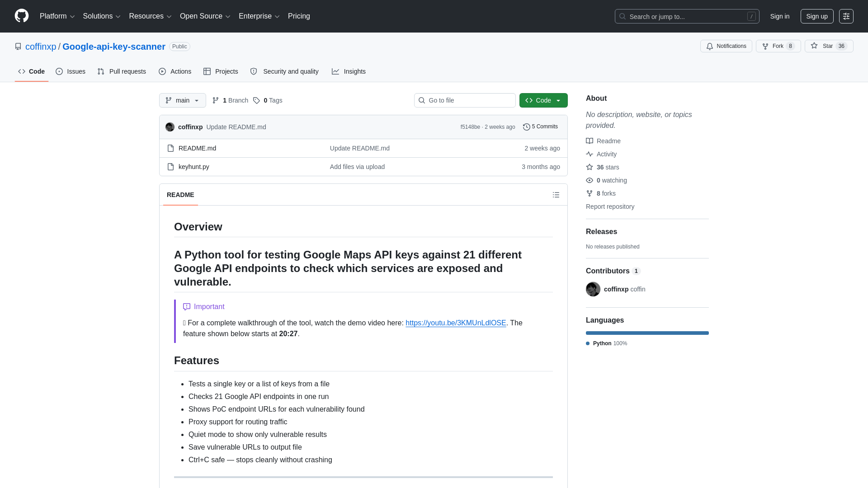Fork this repository
The image size is (868, 488).
(x=778, y=46)
